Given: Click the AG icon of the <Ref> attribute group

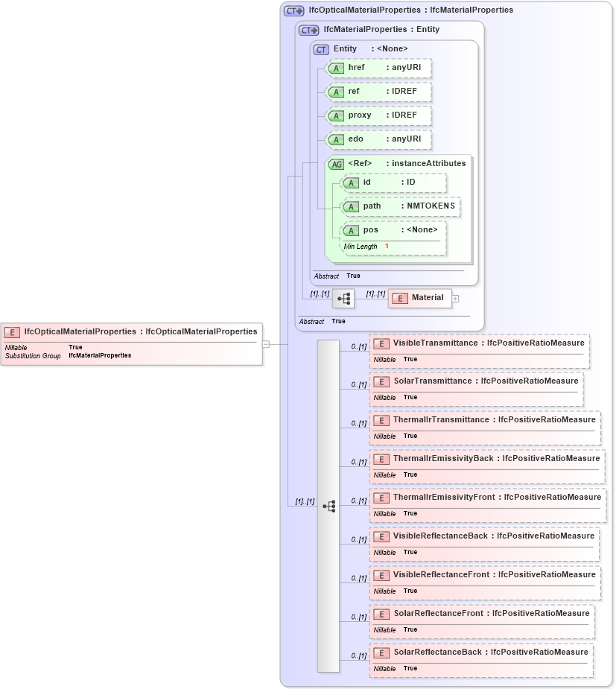Looking at the screenshot, I should pyautogui.click(x=335, y=163).
